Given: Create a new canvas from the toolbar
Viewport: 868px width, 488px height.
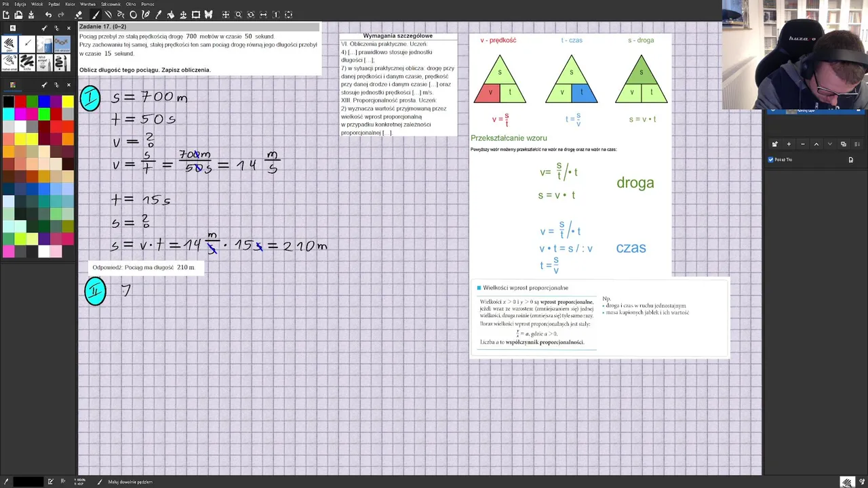Looking at the screenshot, I should 6,15.
